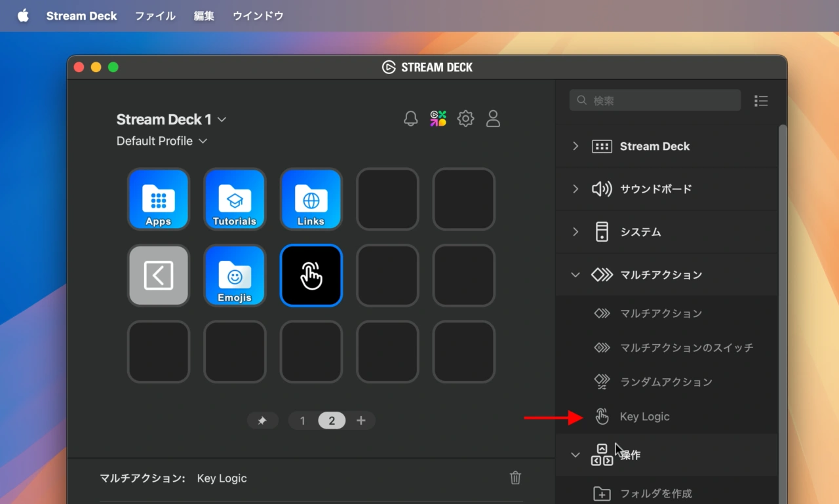Click the notifications bell icon
839x504 pixels.
(410, 118)
